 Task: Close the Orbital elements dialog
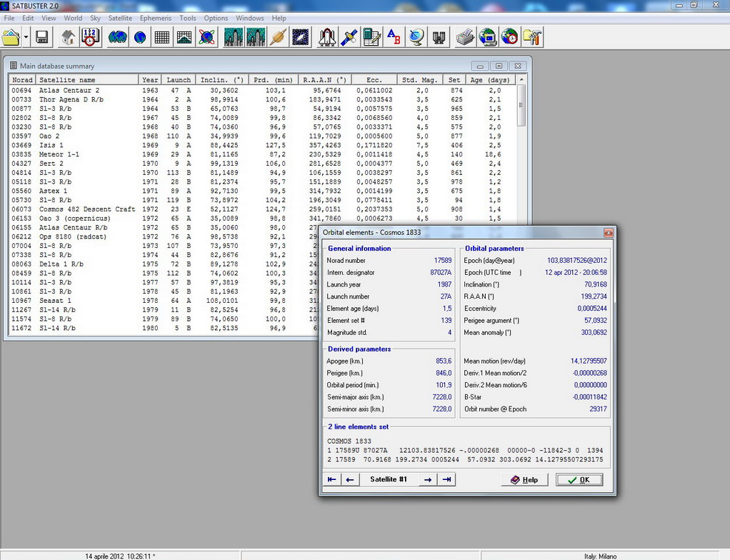609,232
